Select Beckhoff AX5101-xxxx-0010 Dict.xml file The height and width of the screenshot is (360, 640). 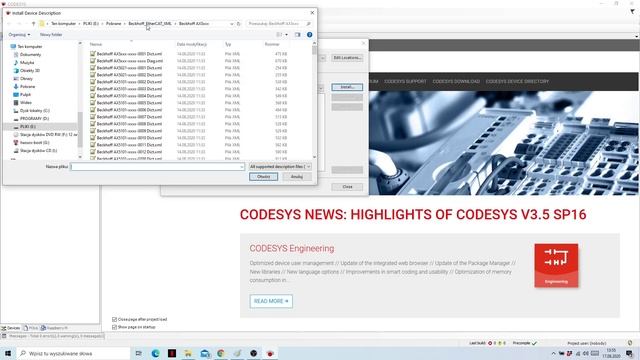pos(129,138)
